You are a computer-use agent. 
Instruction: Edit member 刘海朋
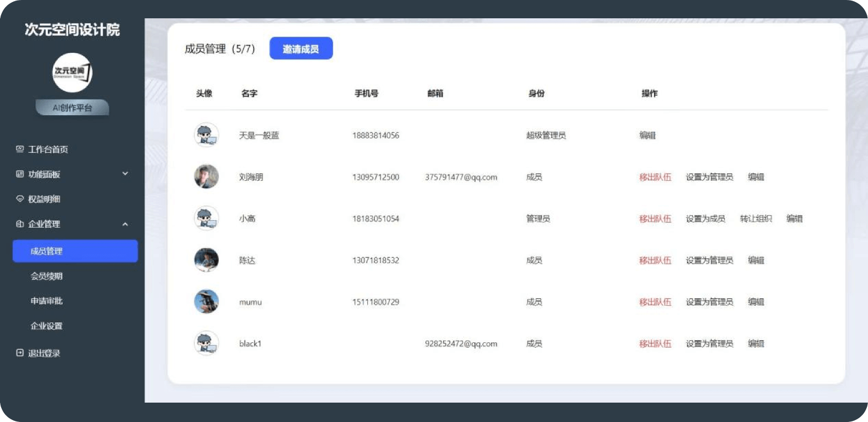click(x=756, y=177)
